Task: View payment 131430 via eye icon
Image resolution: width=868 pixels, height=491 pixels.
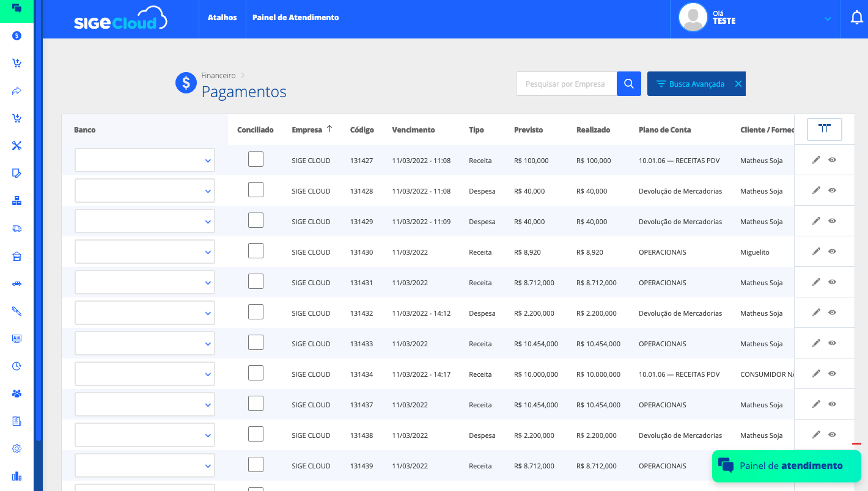Action: [x=832, y=252]
